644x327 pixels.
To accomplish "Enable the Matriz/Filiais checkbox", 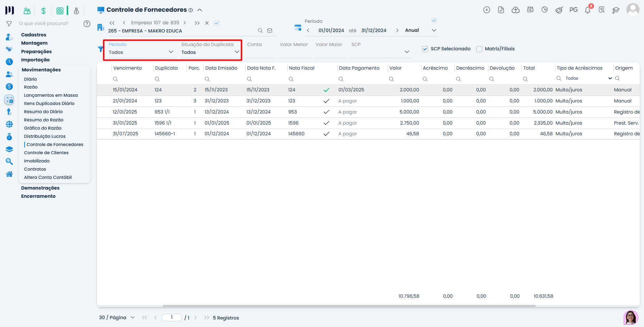I will coord(479,49).
